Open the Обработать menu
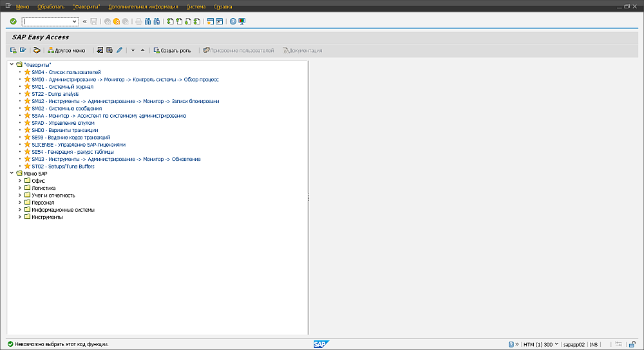 point(51,6)
